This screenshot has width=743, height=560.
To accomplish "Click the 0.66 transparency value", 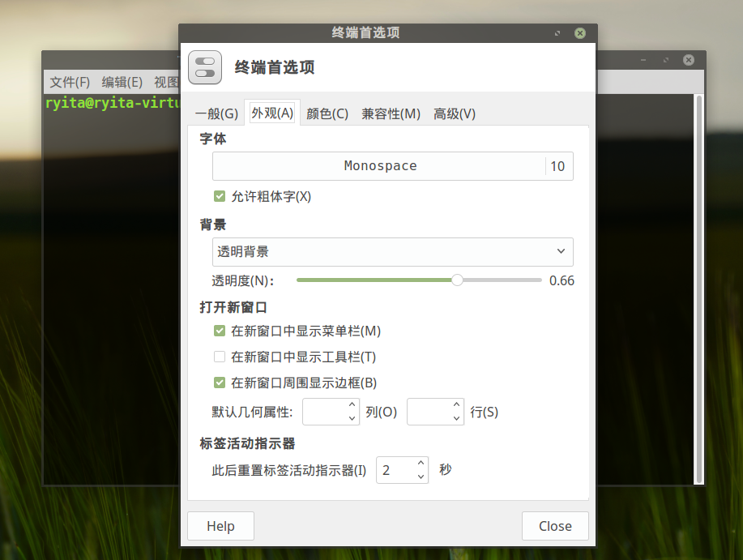I will point(562,280).
